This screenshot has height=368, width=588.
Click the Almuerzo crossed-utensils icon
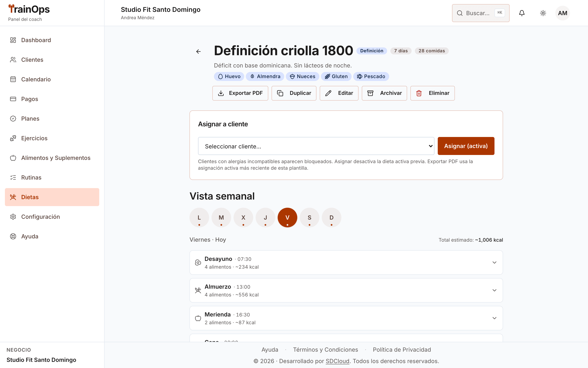pyautogui.click(x=198, y=290)
